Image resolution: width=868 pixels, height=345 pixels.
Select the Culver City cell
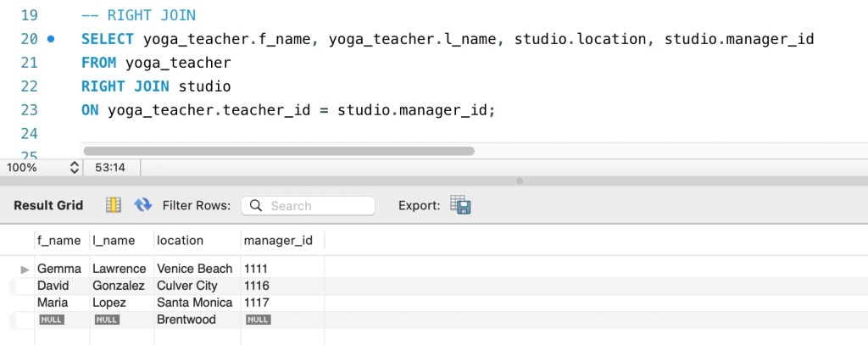(187, 286)
